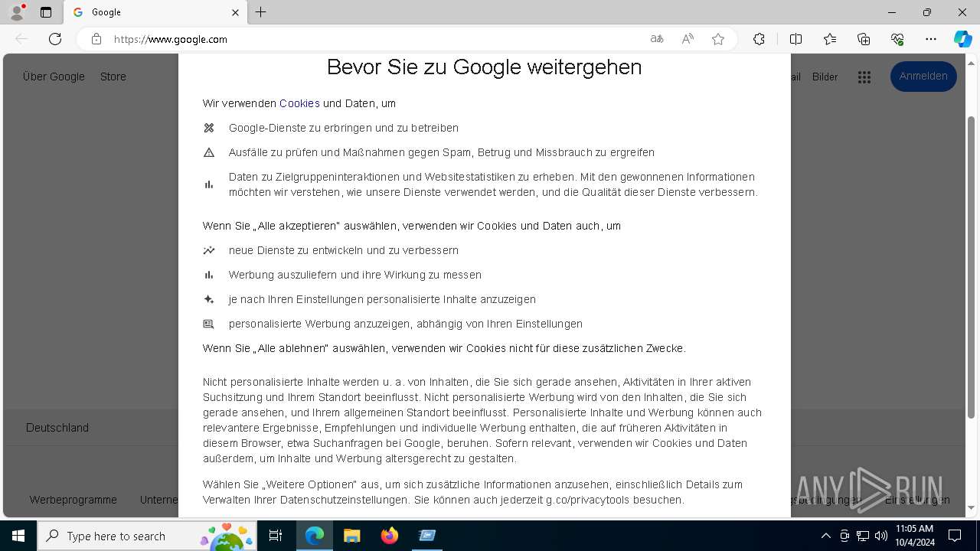Open the Werbeprogramme footer link
This screenshot has height=551, width=980.
[x=73, y=500]
